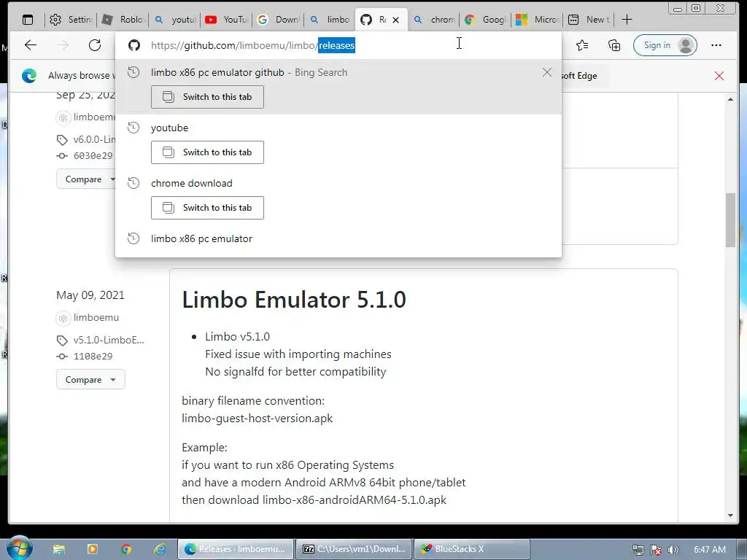Image resolution: width=747 pixels, height=560 pixels.
Task: Open Windows Explorer from the taskbar
Action: point(59,550)
